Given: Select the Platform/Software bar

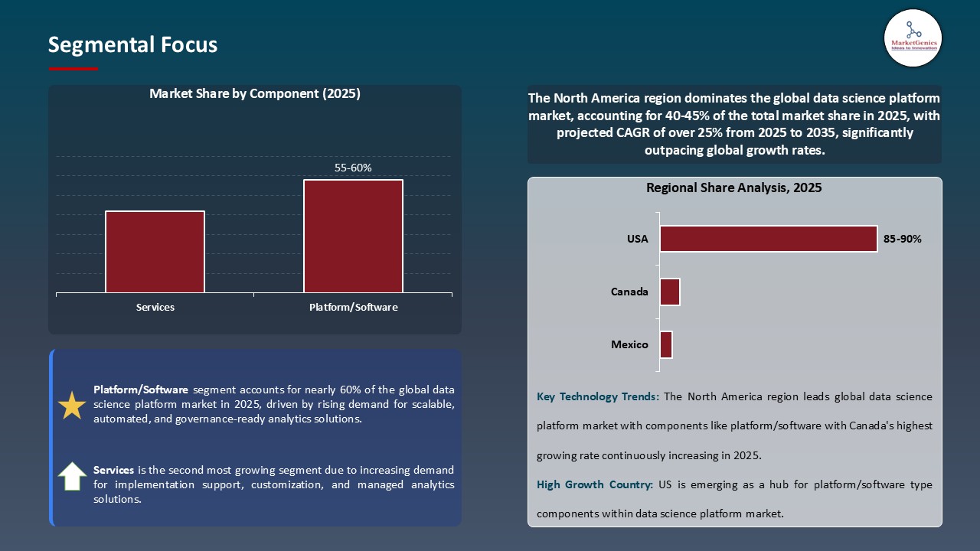Looking at the screenshot, I should click(353, 236).
